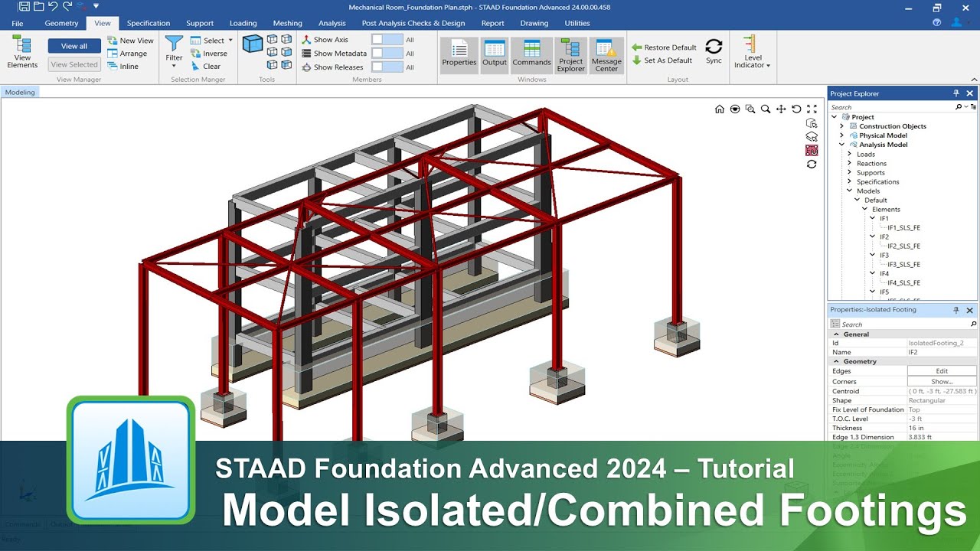The image size is (980, 551).
Task: Pin the Properties panel
Action: pyautogui.click(x=956, y=310)
